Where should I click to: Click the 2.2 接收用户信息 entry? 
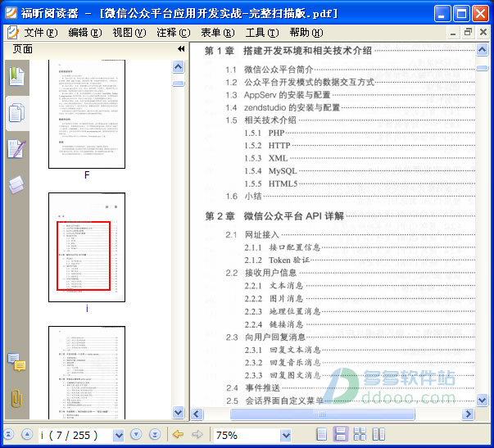click(261, 273)
